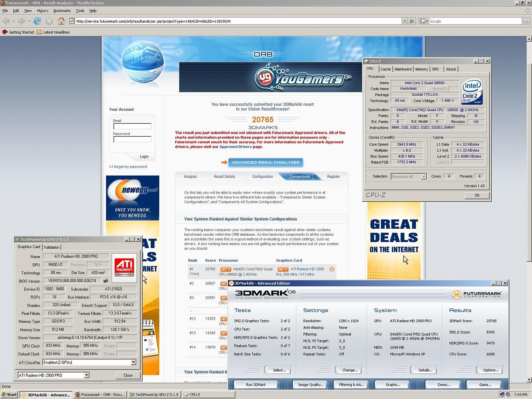The height and width of the screenshot is (399, 532).
Task: Open the About tab in CPU-Z
Action: click(451, 69)
